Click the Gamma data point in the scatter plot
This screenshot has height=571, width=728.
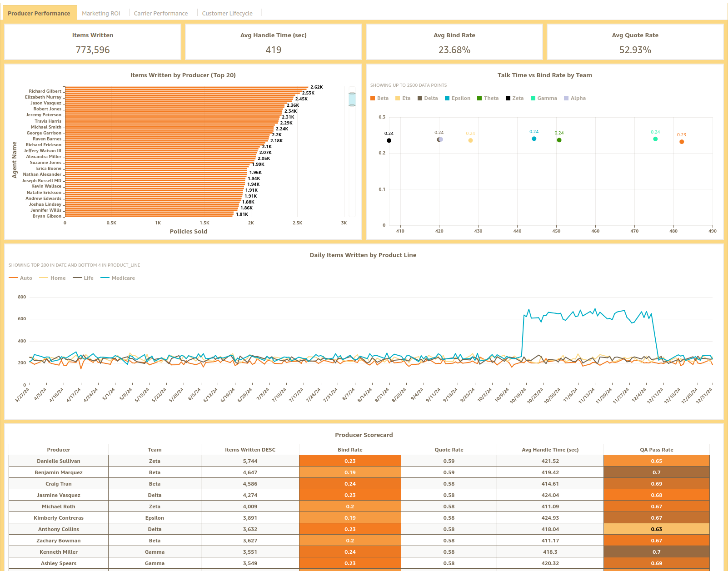click(654, 139)
